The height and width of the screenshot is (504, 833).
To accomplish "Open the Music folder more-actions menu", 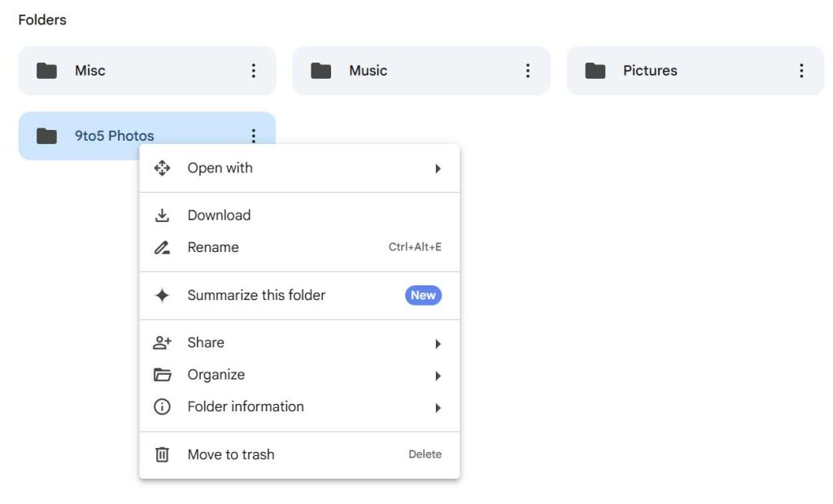I will [x=527, y=71].
